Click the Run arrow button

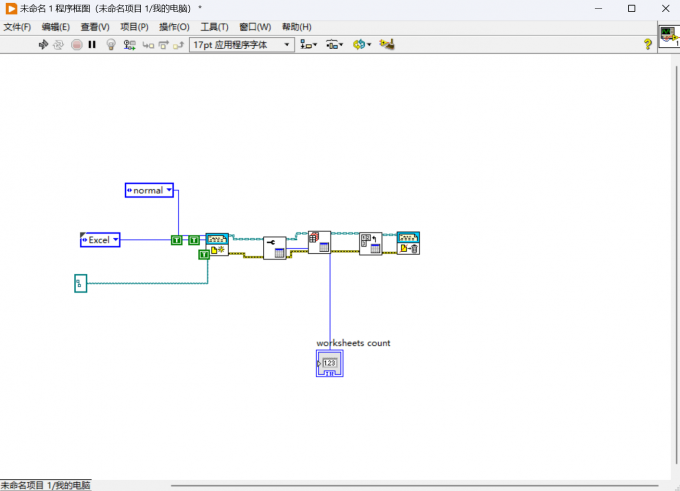43,44
